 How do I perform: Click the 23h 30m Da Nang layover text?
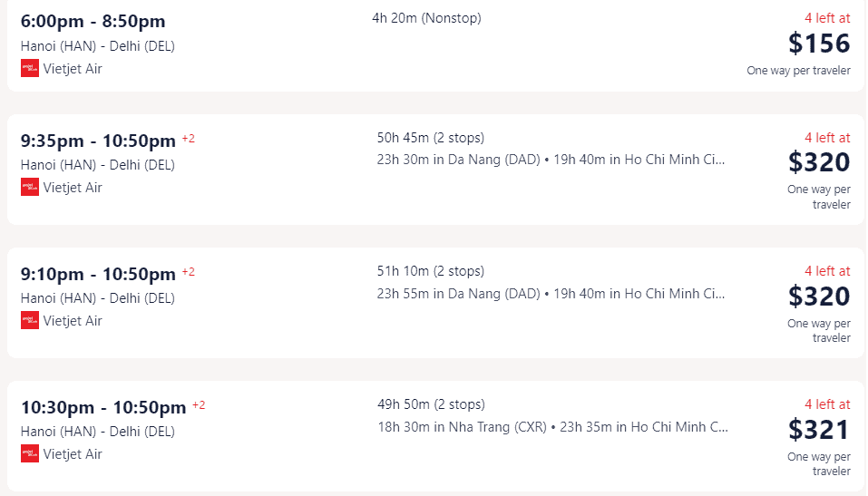[458, 160]
